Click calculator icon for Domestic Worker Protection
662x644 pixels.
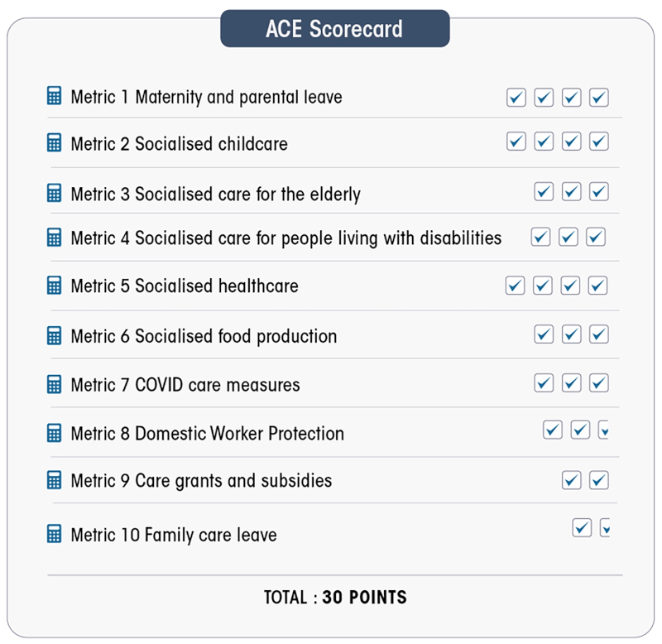click(54, 433)
